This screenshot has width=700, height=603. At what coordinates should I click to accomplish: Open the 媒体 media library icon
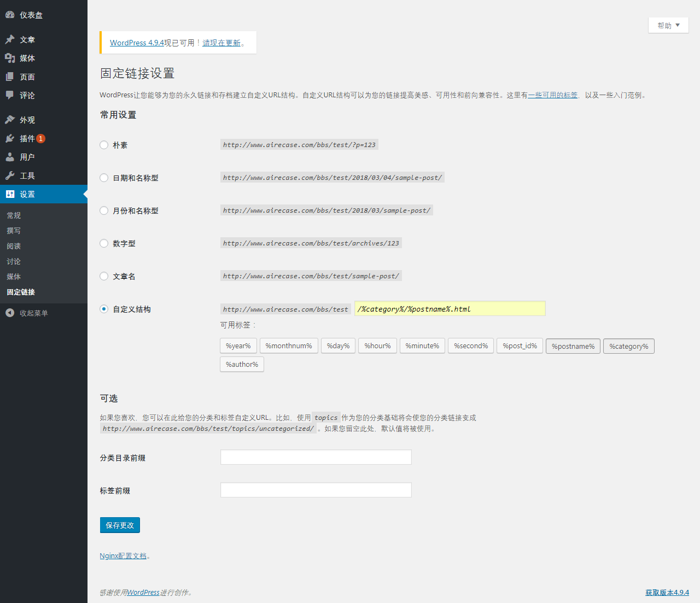pyautogui.click(x=10, y=58)
